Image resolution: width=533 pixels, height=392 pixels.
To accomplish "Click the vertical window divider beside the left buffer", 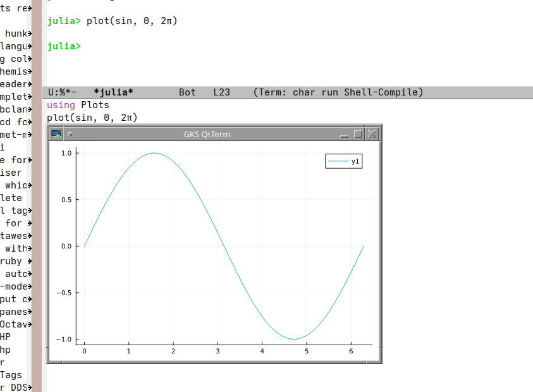I will coord(37,196).
